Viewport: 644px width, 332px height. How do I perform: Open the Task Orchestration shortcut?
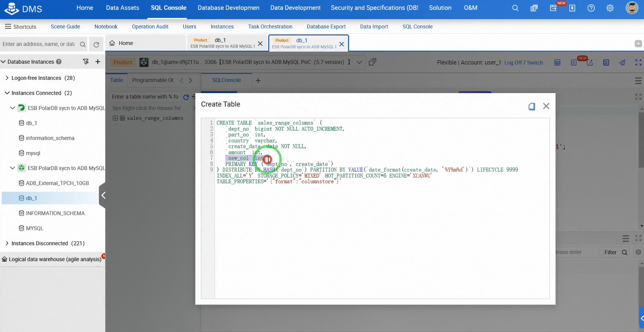(270, 27)
